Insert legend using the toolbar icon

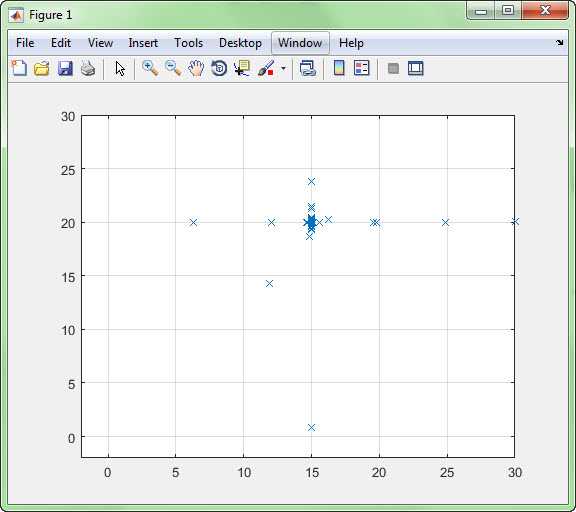pyautogui.click(x=361, y=68)
